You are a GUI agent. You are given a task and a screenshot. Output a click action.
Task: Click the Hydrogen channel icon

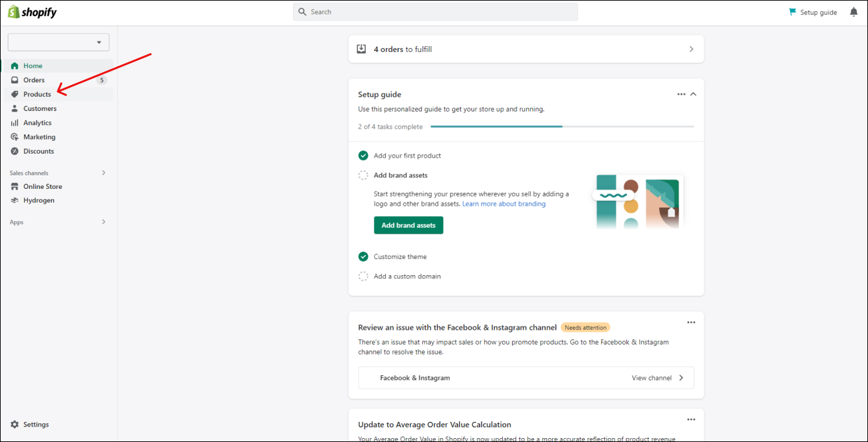[15, 201]
